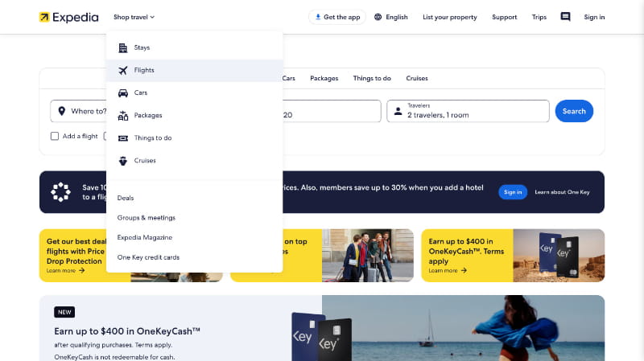Click the Cars icon in menu

123,92
